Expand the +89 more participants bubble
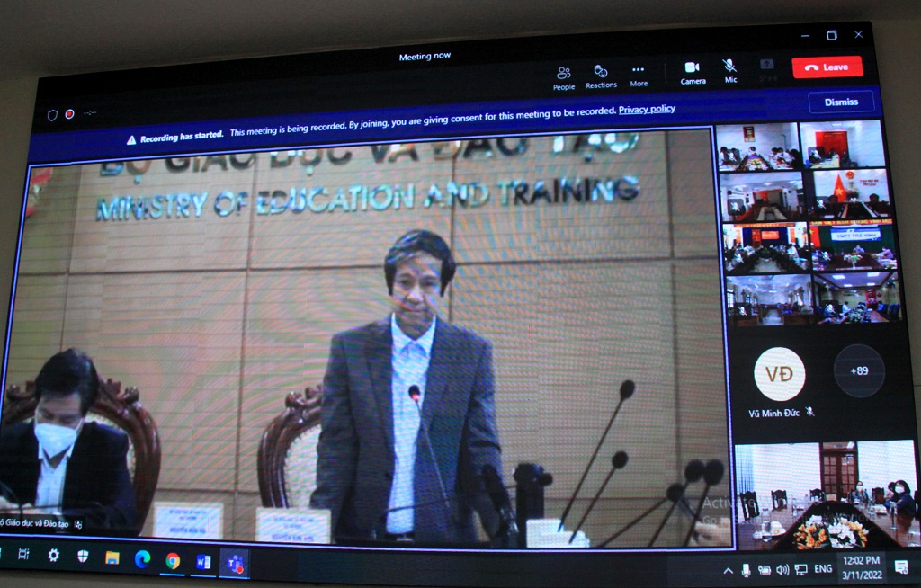The image size is (921, 588). click(859, 370)
